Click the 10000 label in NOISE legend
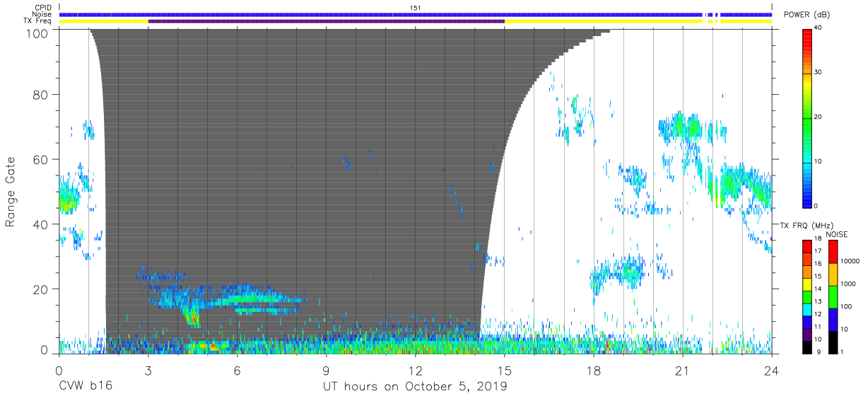This screenshot has width=868, height=401. coord(849,262)
